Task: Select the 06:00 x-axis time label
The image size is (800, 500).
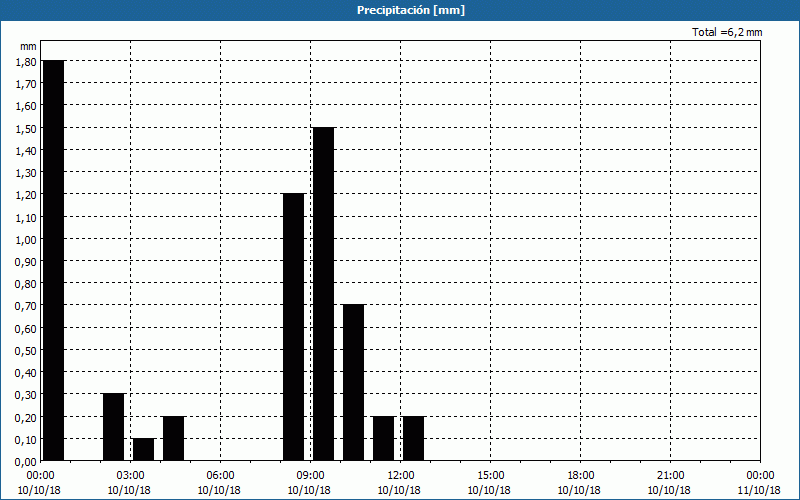Action: coord(220,476)
